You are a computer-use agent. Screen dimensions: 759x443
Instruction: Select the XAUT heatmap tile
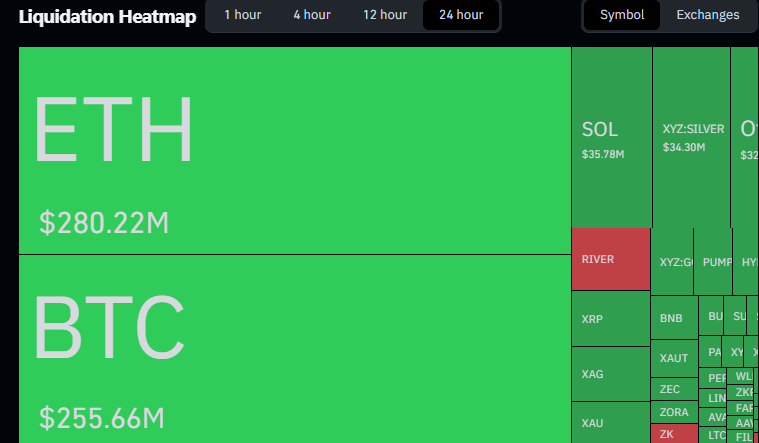(x=675, y=358)
